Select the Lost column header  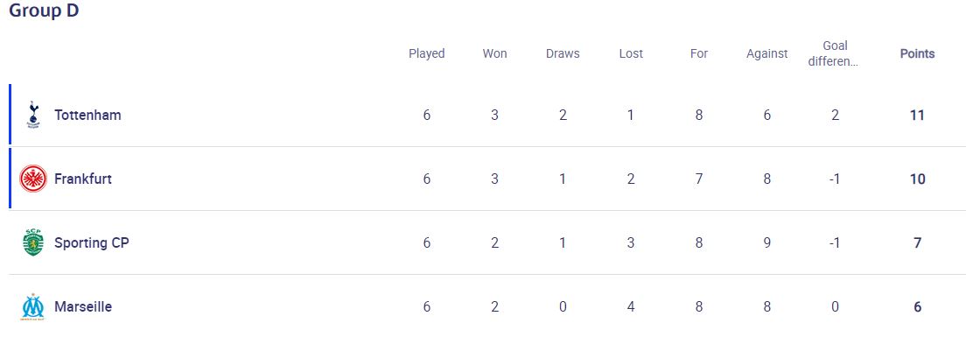click(631, 53)
